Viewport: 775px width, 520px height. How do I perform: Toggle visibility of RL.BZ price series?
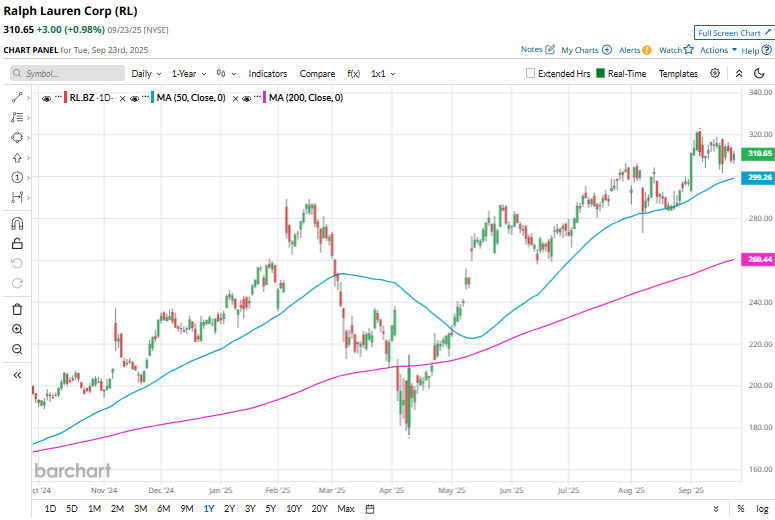46,98
